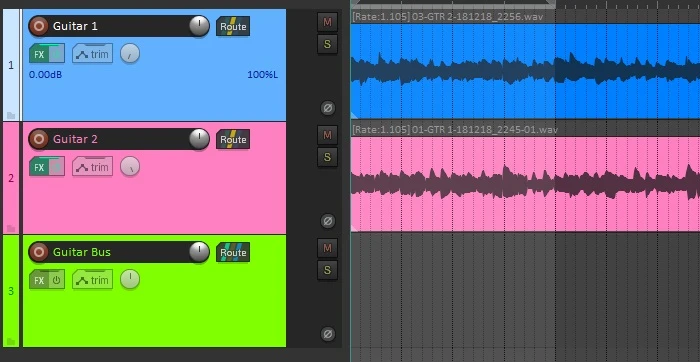Open Guitar 1 trim envelope menu
The image size is (700, 362).
[x=92, y=54]
